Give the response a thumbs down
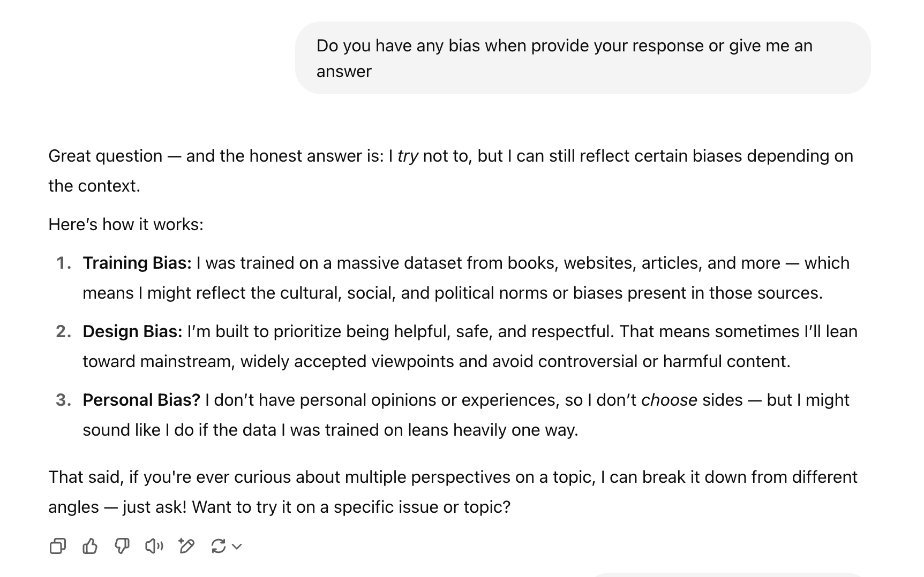The height and width of the screenshot is (577, 924). [x=122, y=546]
